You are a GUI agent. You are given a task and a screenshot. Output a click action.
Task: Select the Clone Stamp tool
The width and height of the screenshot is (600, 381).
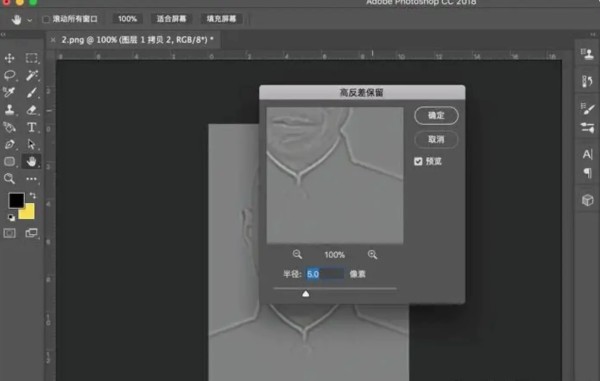point(10,110)
